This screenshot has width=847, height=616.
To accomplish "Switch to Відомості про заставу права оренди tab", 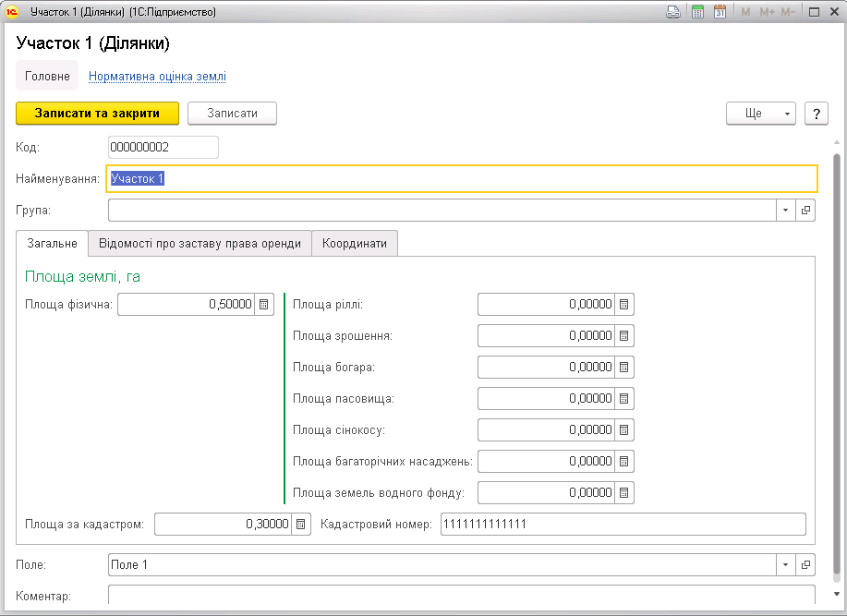I will 200,243.
